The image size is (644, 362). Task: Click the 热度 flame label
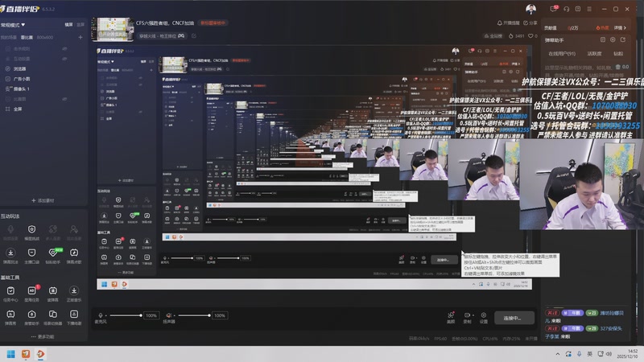(602, 28)
